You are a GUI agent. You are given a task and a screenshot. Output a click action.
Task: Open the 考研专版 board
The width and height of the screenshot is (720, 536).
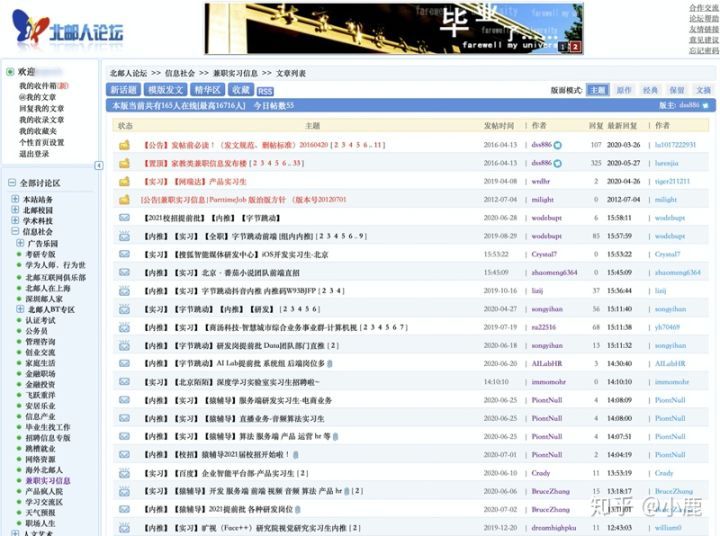[x=40, y=254]
